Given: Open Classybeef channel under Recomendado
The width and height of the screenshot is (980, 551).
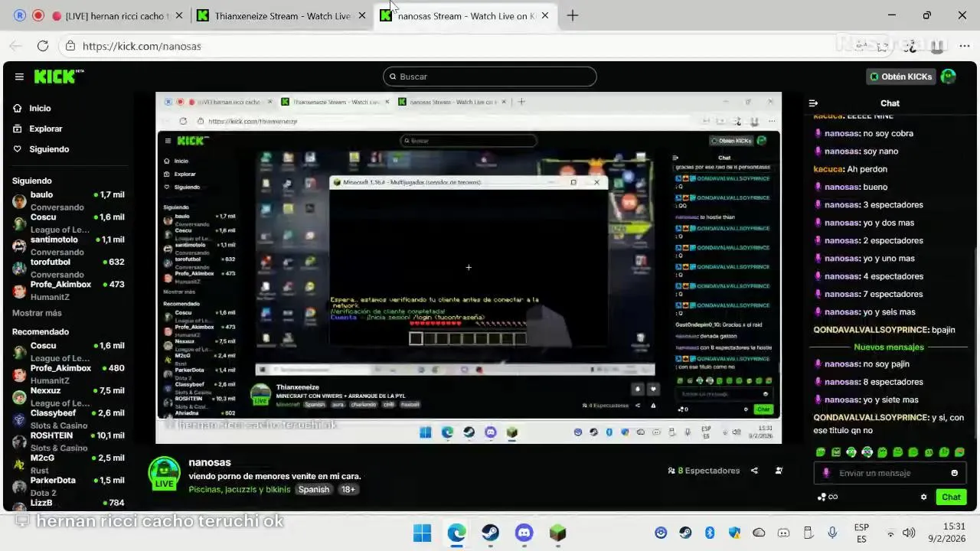Looking at the screenshot, I should (x=67, y=418).
